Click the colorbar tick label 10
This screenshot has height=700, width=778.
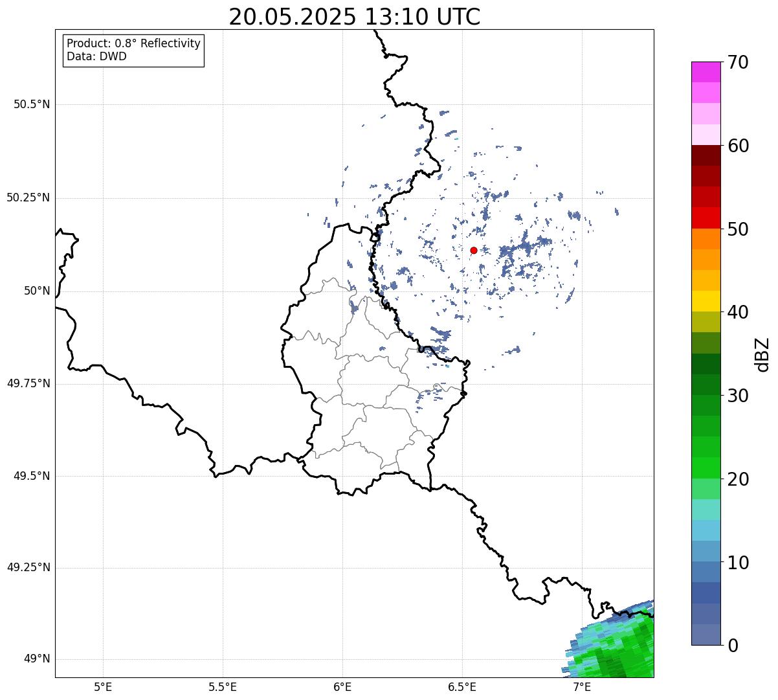coord(738,563)
